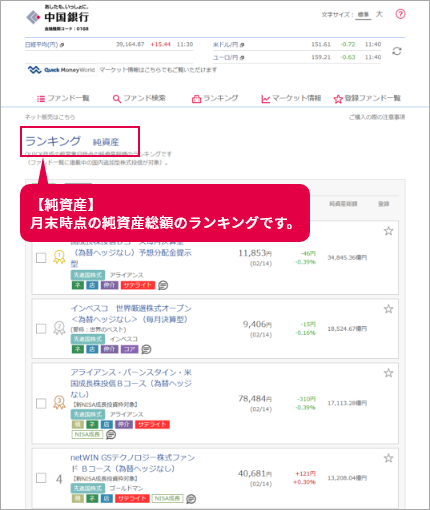
Task: Open comment bubble on netWIN fund
Action: click(191, 499)
